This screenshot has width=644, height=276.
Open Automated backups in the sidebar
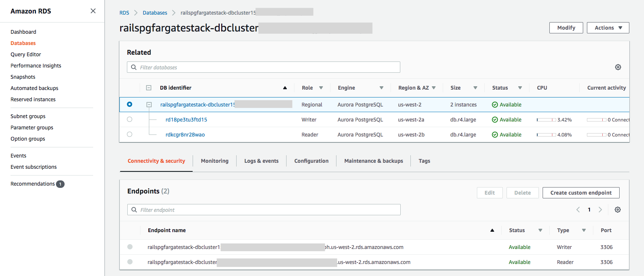coord(34,88)
